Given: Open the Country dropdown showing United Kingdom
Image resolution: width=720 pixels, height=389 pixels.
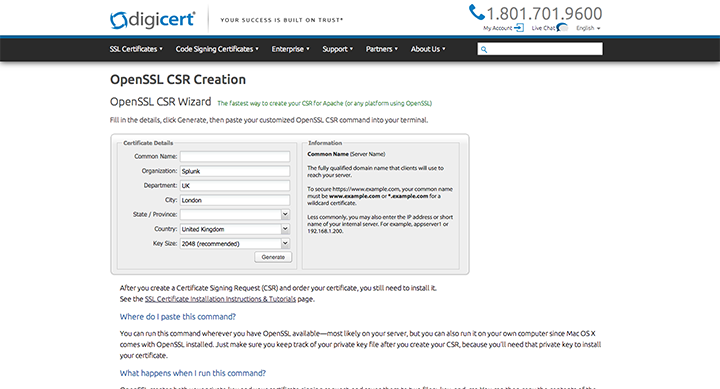Looking at the screenshot, I should point(235,229).
